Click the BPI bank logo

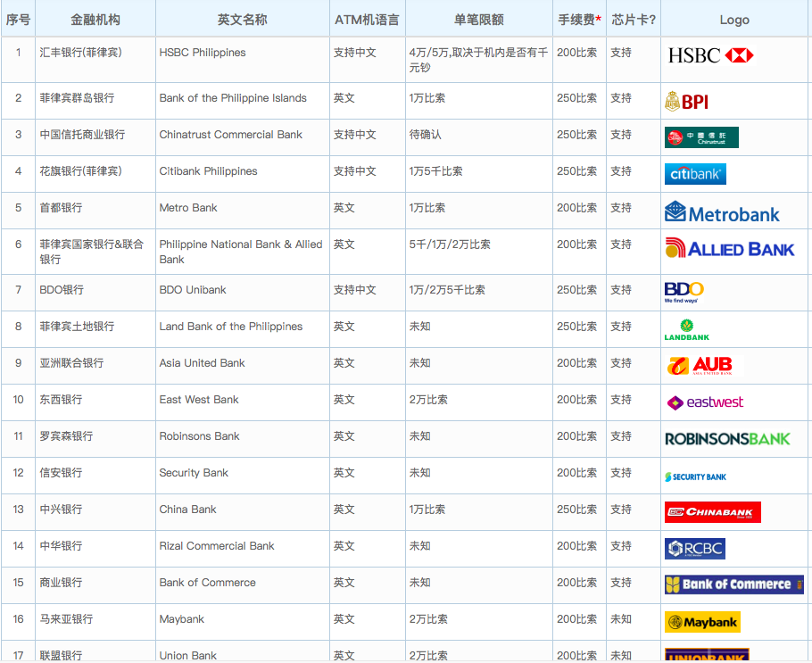686,102
